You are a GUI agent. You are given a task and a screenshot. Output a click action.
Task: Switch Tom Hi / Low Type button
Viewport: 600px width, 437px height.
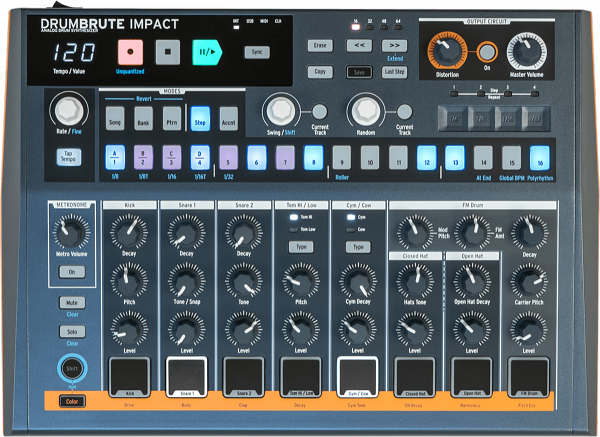coord(301,247)
